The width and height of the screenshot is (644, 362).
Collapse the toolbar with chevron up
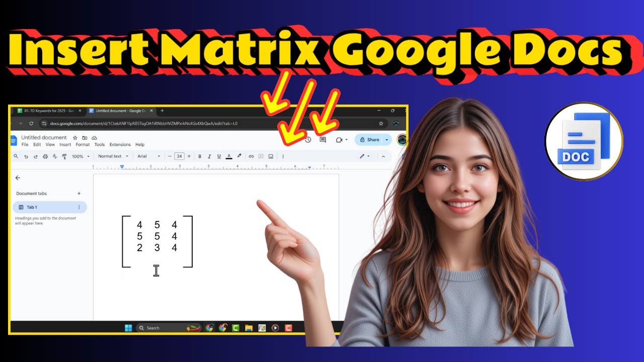[383, 156]
